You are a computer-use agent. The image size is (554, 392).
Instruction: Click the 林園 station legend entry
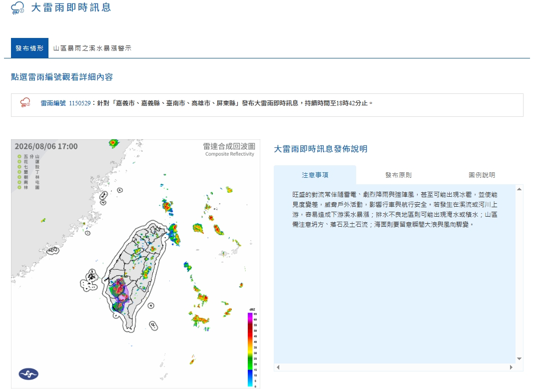pyautogui.click(x=29, y=188)
